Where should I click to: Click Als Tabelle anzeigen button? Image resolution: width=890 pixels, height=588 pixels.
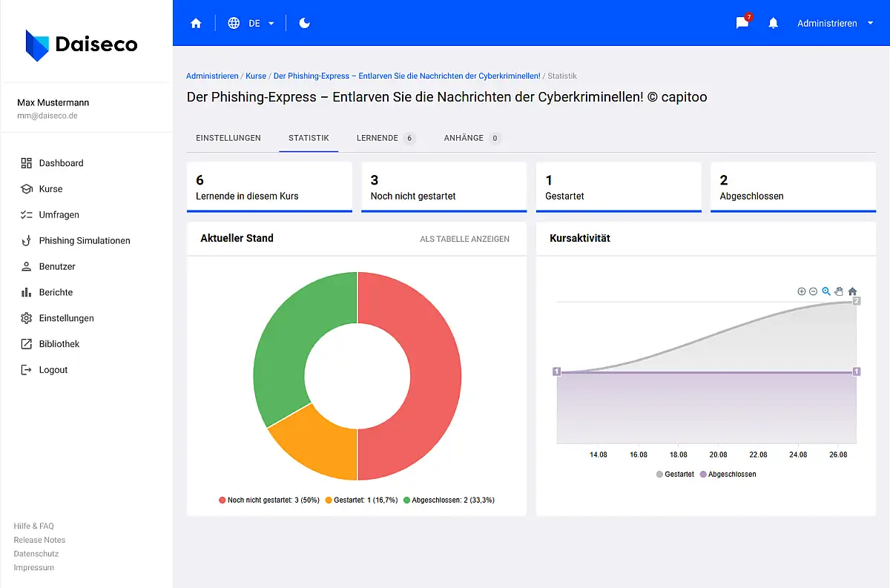point(464,239)
